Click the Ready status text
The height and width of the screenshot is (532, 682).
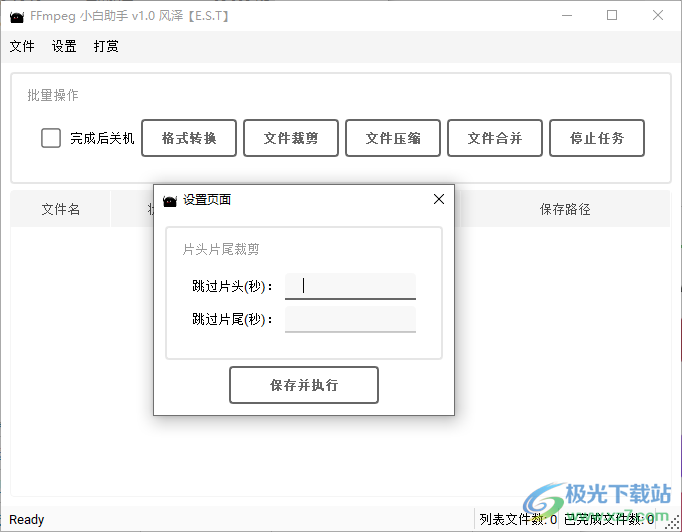tap(27, 519)
